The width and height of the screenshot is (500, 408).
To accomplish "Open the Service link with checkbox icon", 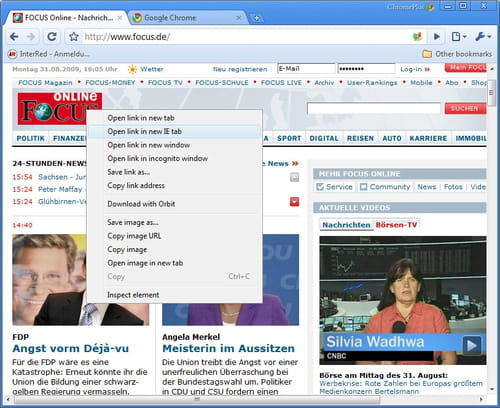I will pyautogui.click(x=335, y=187).
